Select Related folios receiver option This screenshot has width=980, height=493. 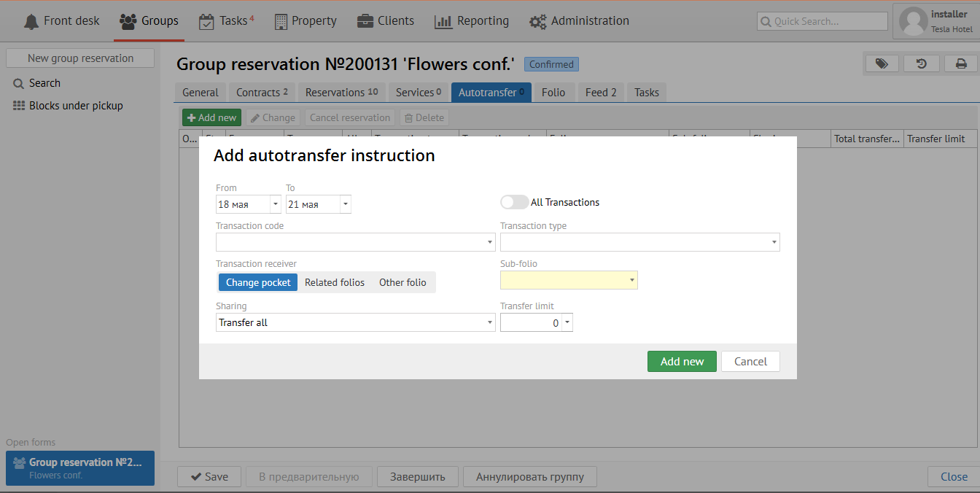click(x=335, y=282)
